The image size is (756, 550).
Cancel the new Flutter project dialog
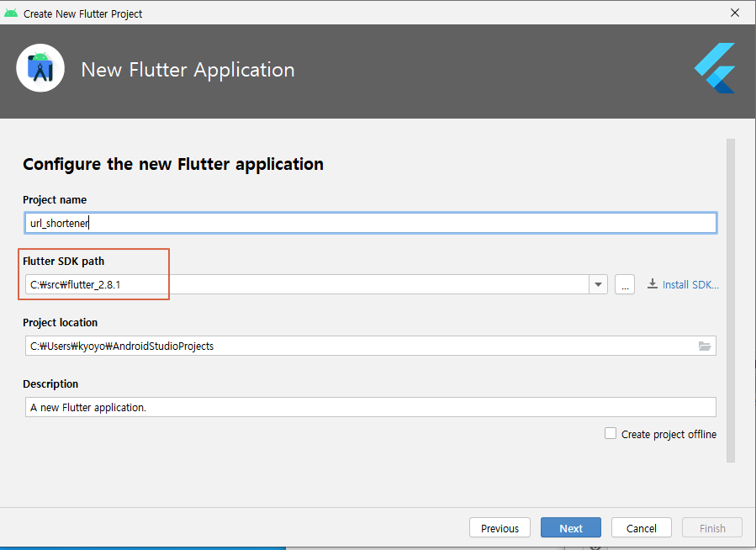tap(642, 528)
